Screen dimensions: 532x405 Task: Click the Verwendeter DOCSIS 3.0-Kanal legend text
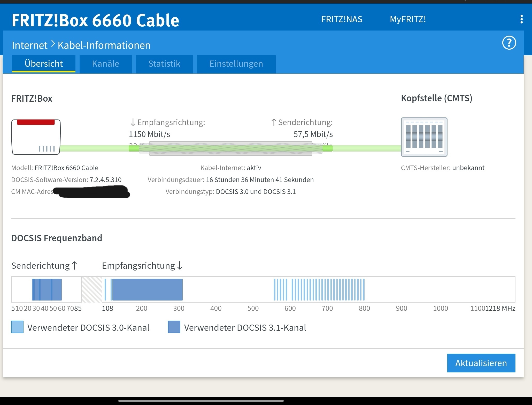88,328
